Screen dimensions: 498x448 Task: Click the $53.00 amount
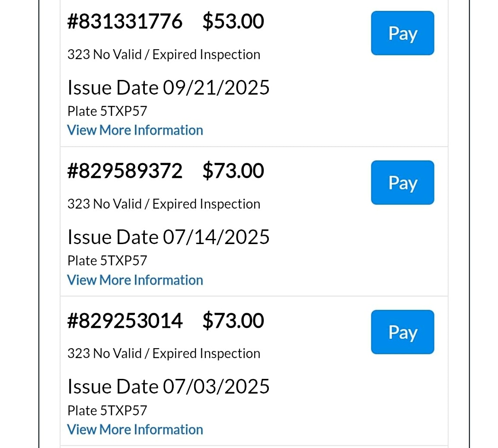tap(233, 22)
